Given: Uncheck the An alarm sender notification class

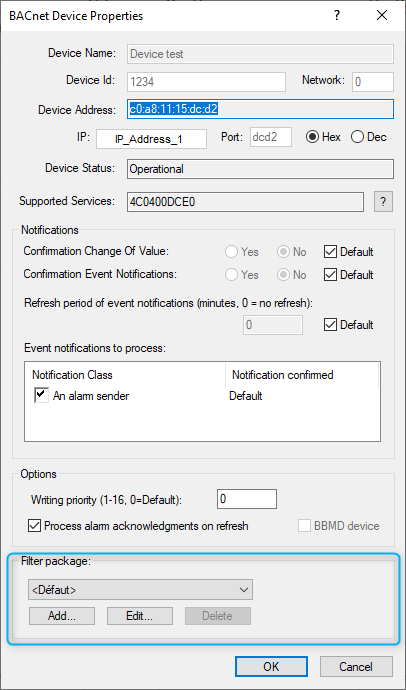Looking at the screenshot, I should coord(41,396).
